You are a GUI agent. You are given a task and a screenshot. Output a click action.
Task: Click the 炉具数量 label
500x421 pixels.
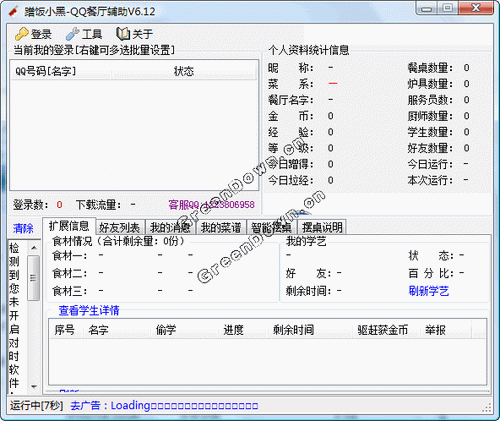click(x=430, y=84)
